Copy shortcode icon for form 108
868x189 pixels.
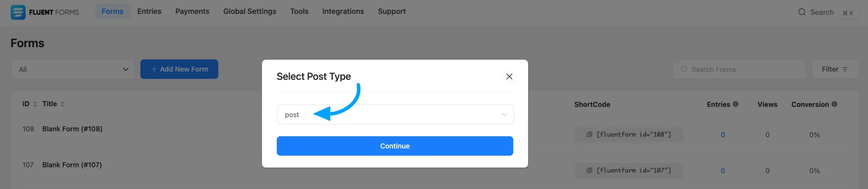[x=589, y=134]
